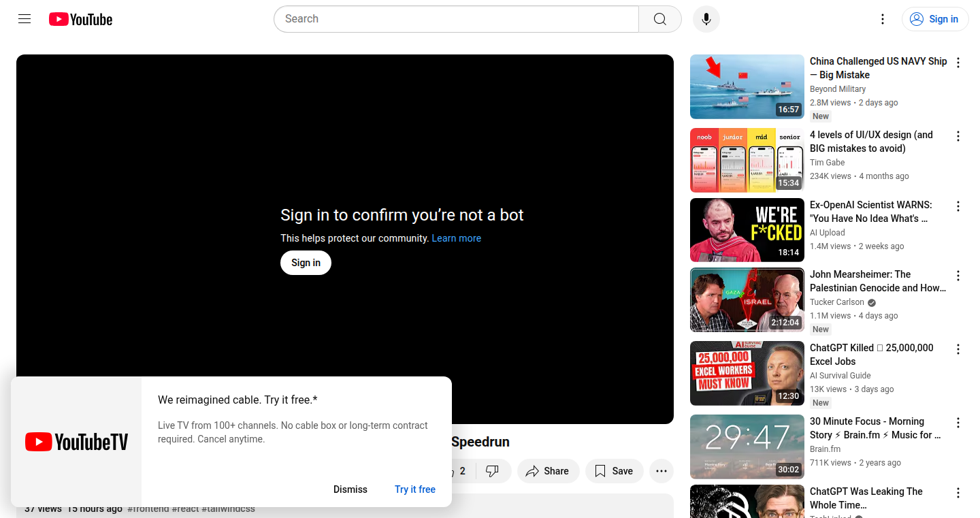Click Brain.fm channel name
The height and width of the screenshot is (518, 980).
[826, 449]
